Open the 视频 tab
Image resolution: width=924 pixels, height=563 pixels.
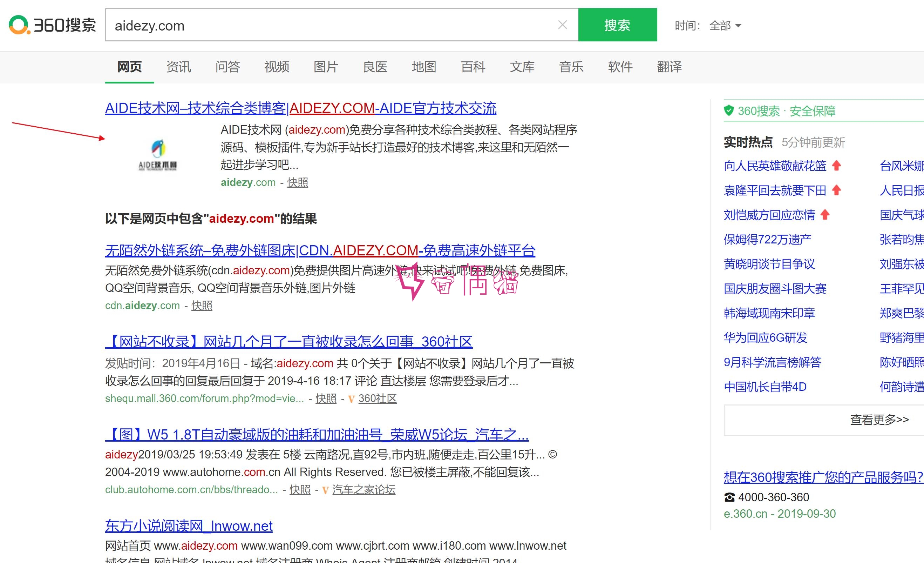(x=277, y=67)
